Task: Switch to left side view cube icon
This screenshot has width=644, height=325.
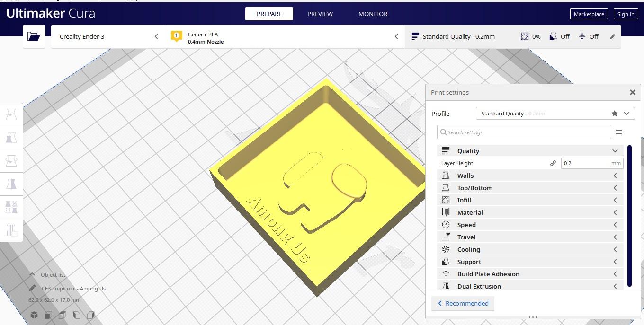Action: (77, 315)
